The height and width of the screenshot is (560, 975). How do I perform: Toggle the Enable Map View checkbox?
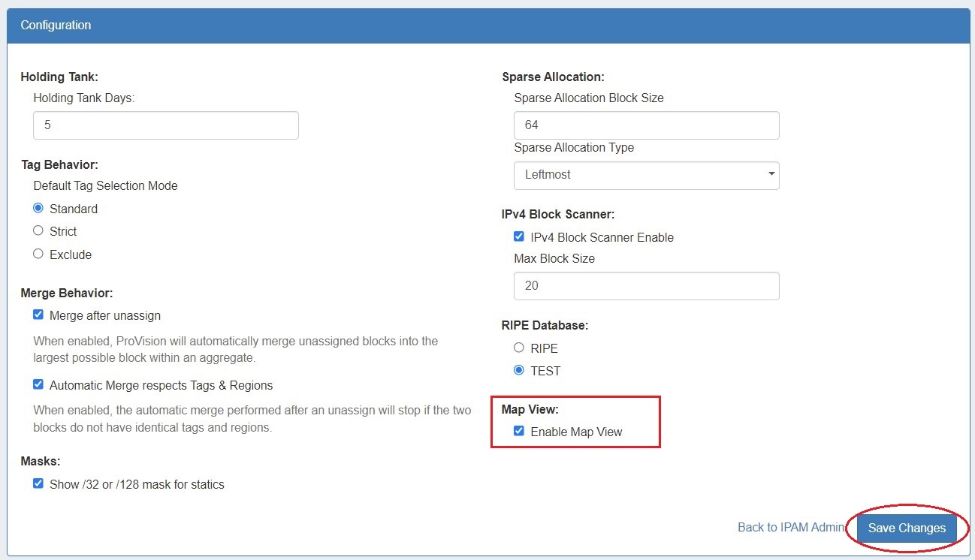coord(519,431)
